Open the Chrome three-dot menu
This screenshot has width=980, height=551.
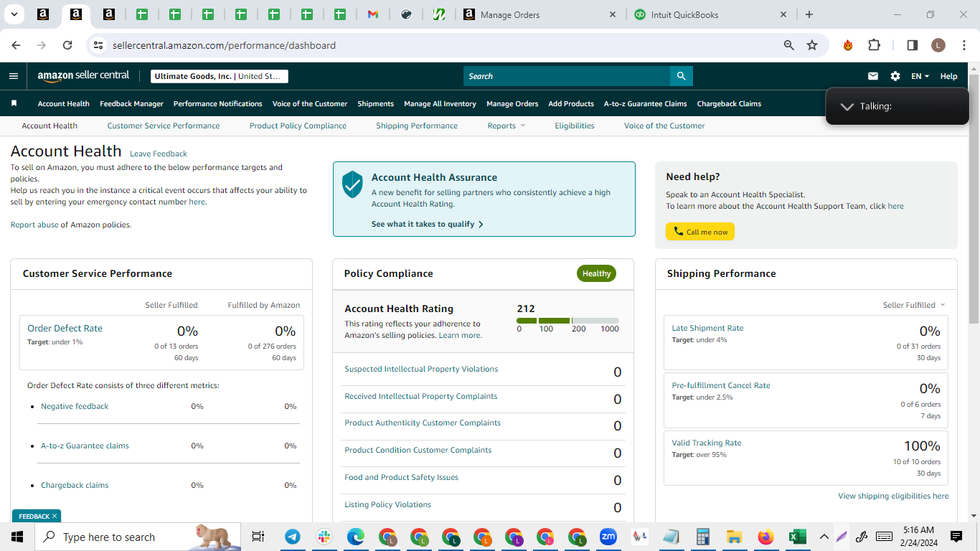pos(963,45)
